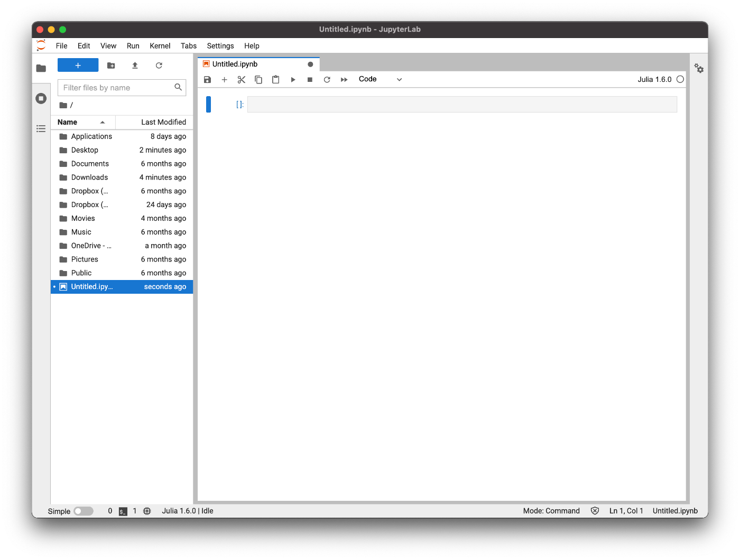Click the kernels chip icon in status bar
740x560 pixels.
click(147, 511)
